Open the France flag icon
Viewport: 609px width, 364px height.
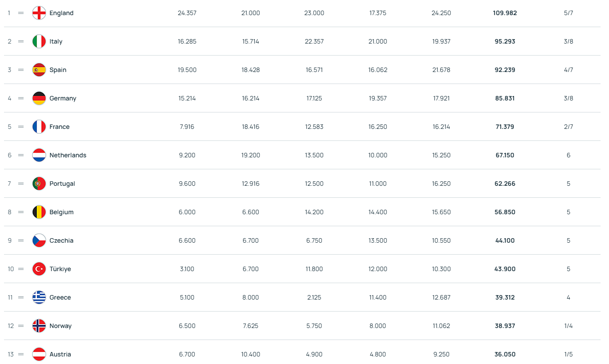[39, 127]
